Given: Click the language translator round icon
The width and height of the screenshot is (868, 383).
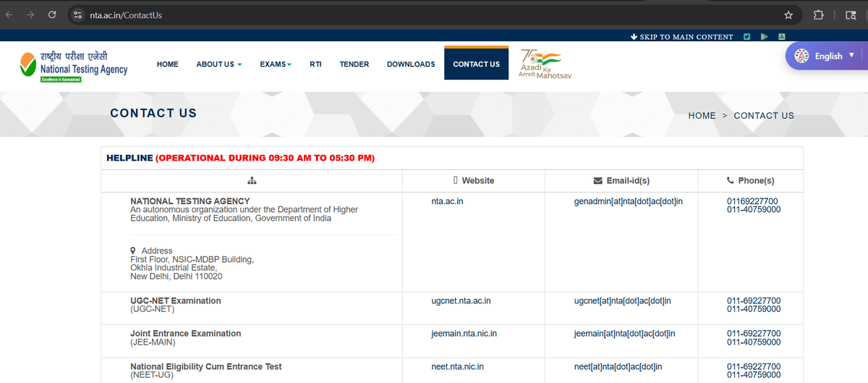Looking at the screenshot, I should (801, 56).
